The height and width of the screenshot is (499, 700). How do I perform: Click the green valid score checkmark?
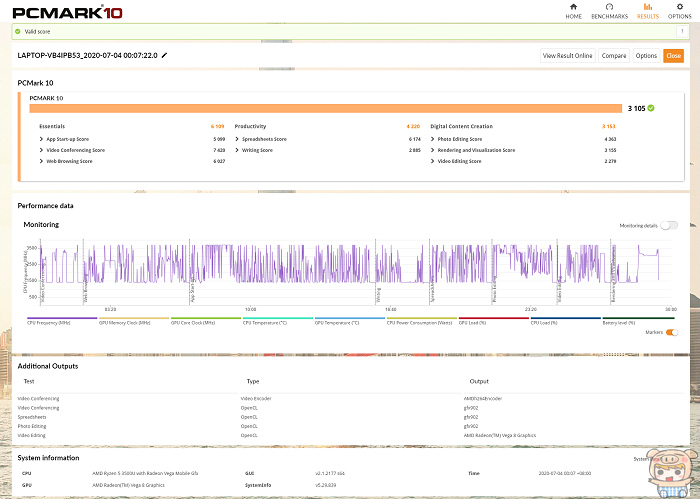pos(18,32)
